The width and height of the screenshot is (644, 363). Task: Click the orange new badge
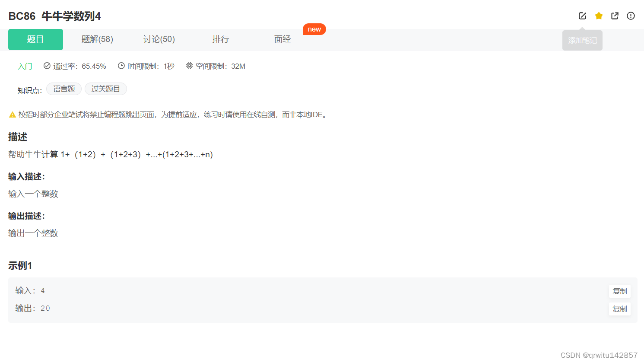pos(314,29)
